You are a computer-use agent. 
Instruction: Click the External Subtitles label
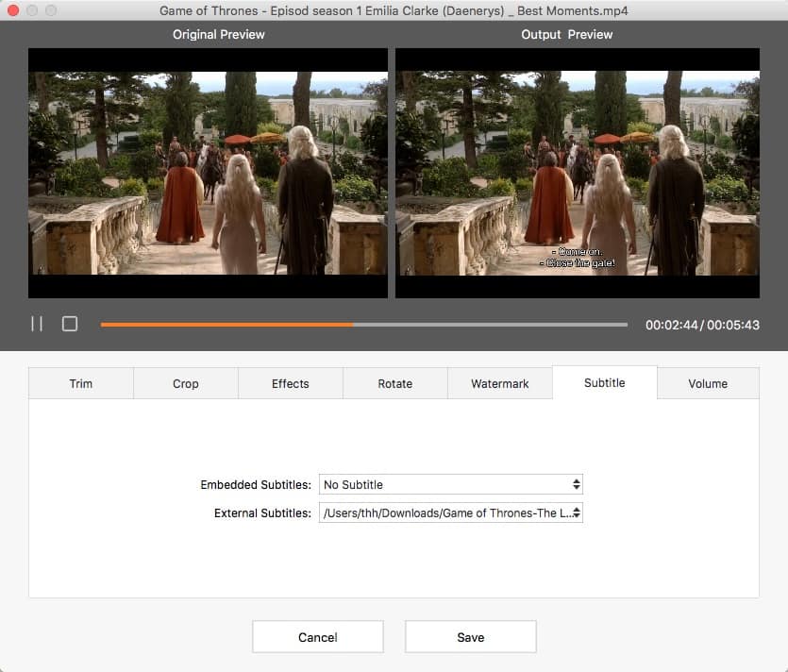coord(263,512)
